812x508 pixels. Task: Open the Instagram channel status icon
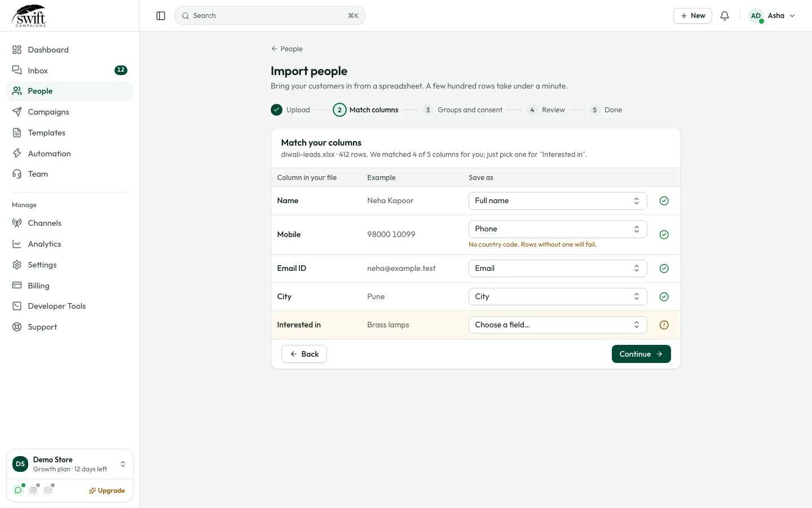[x=33, y=490]
